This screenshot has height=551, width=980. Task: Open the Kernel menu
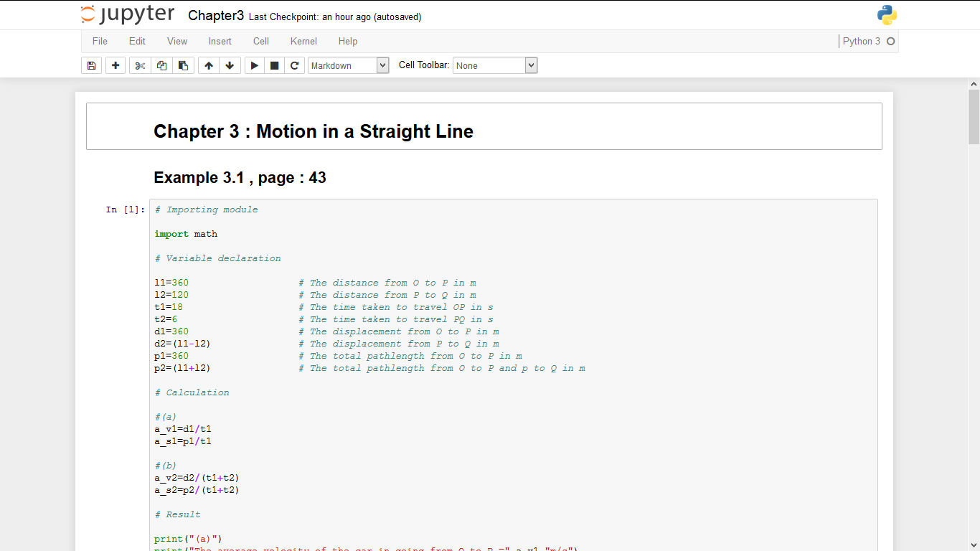[x=303, y=41]
